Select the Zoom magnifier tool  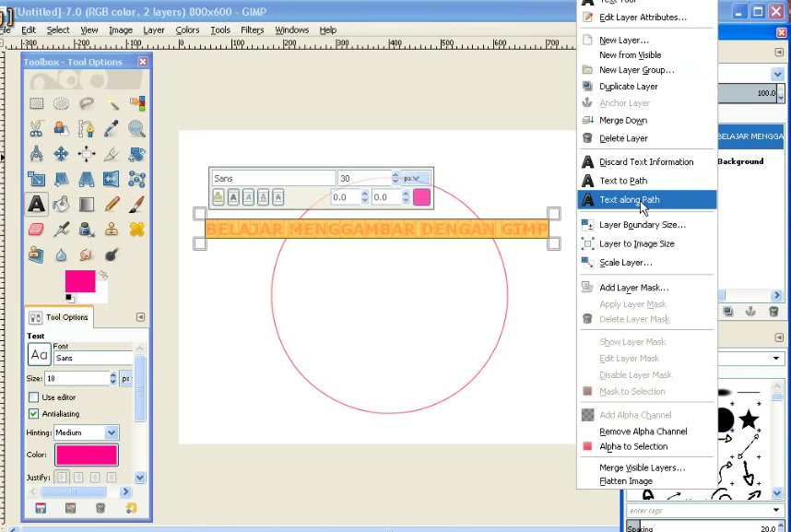point(136,129)
